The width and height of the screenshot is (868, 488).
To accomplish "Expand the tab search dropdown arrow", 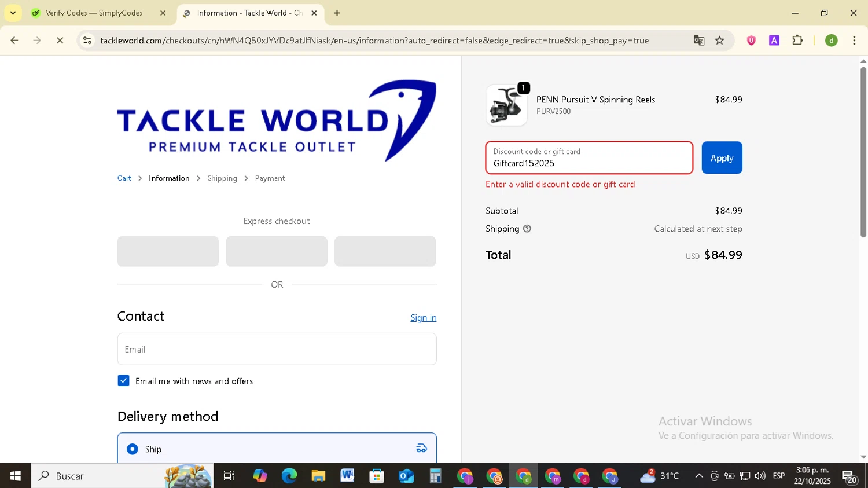I will (13, 13).
